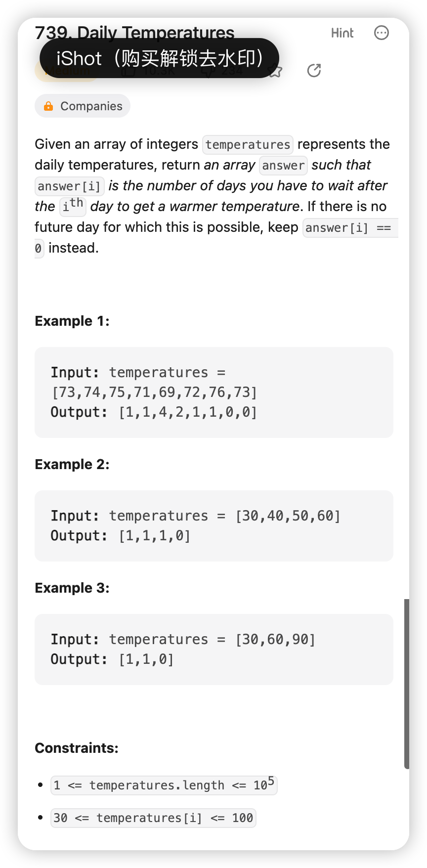Click the vertical scrollbar thumb

pyautogui.click(x=406, y=684)
